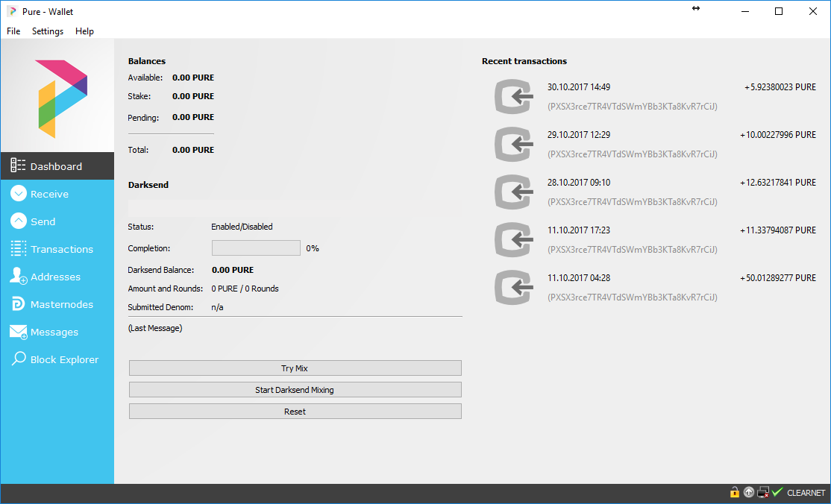Select the 28.10.2017 09:10 transaction date

[579, 183]
